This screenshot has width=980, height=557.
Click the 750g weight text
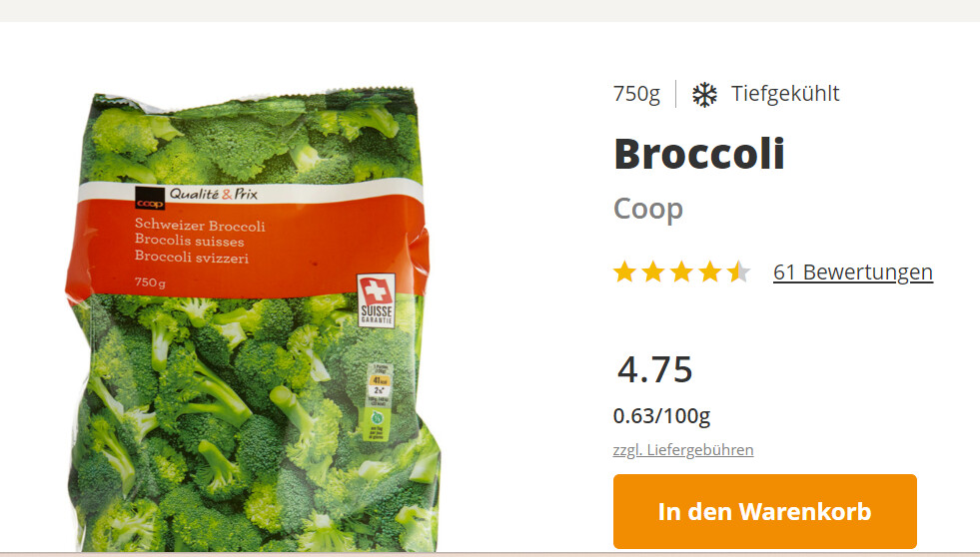tap(636, 94)
